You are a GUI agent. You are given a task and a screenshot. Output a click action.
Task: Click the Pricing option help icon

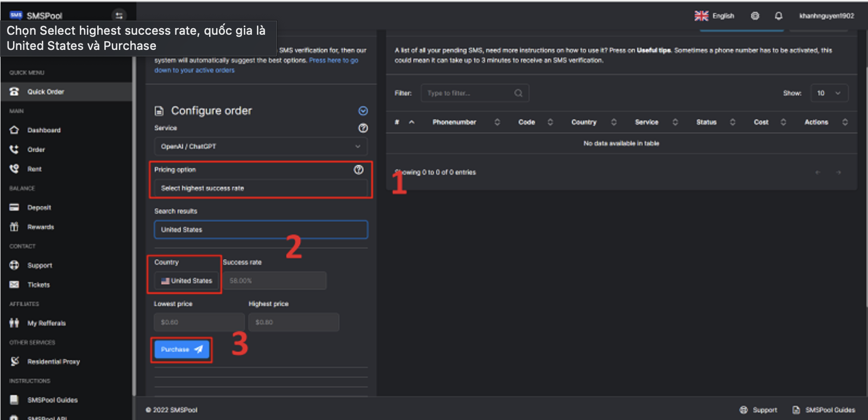pos(358,170)
